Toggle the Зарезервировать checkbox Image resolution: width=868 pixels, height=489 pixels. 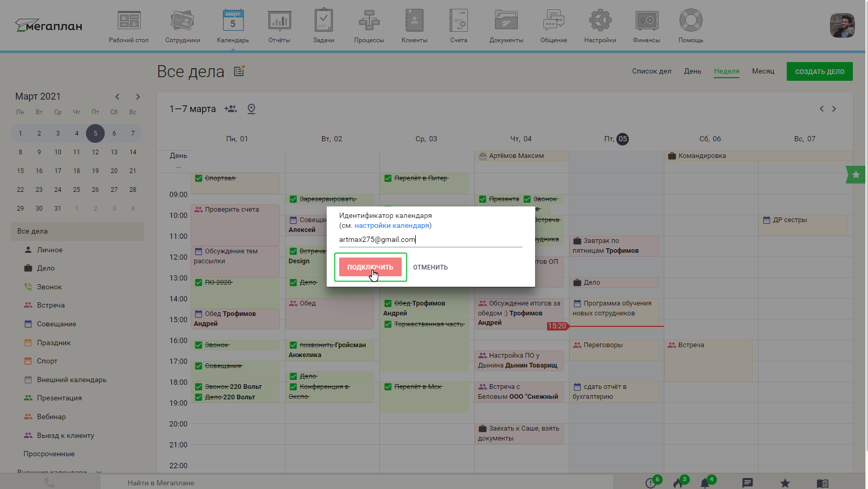tap(293, 199)
